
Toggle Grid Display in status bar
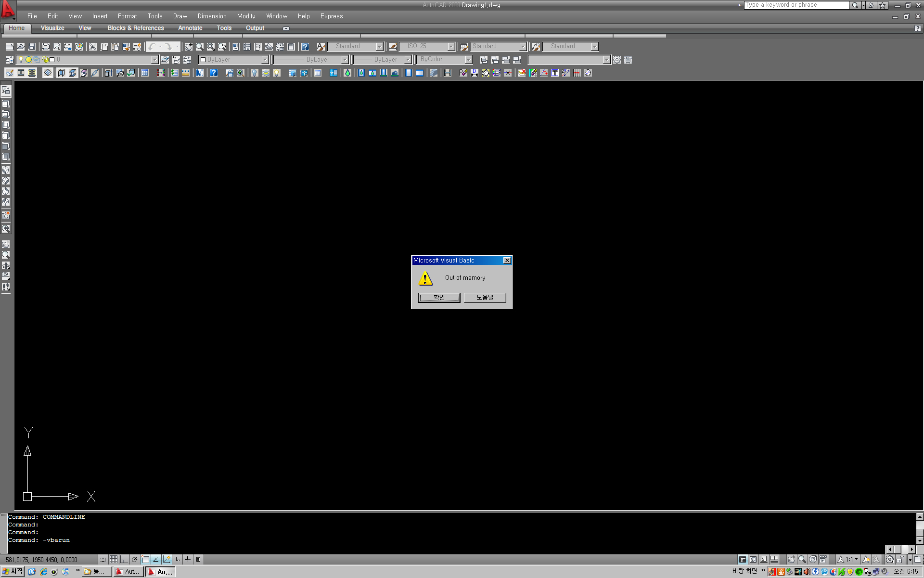click(x=114, y=559)
